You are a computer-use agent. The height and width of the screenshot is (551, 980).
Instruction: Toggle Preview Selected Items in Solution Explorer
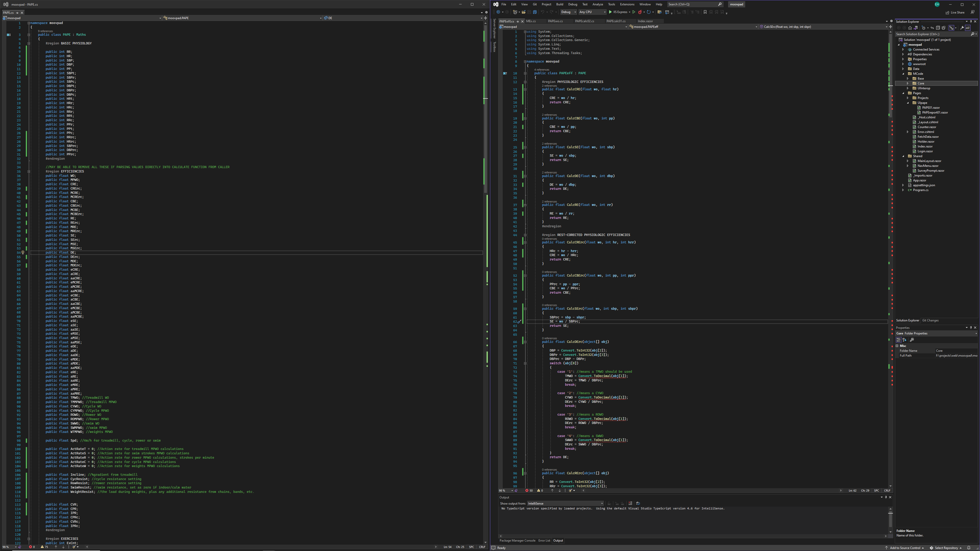[968, 28]
